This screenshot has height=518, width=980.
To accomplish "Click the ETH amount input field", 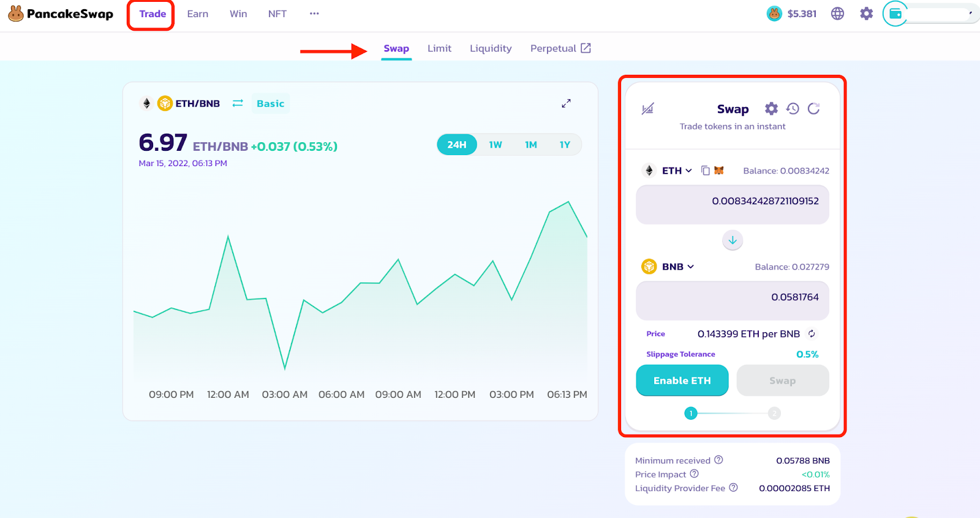I will pyautogui.click(x=733, y=205).
